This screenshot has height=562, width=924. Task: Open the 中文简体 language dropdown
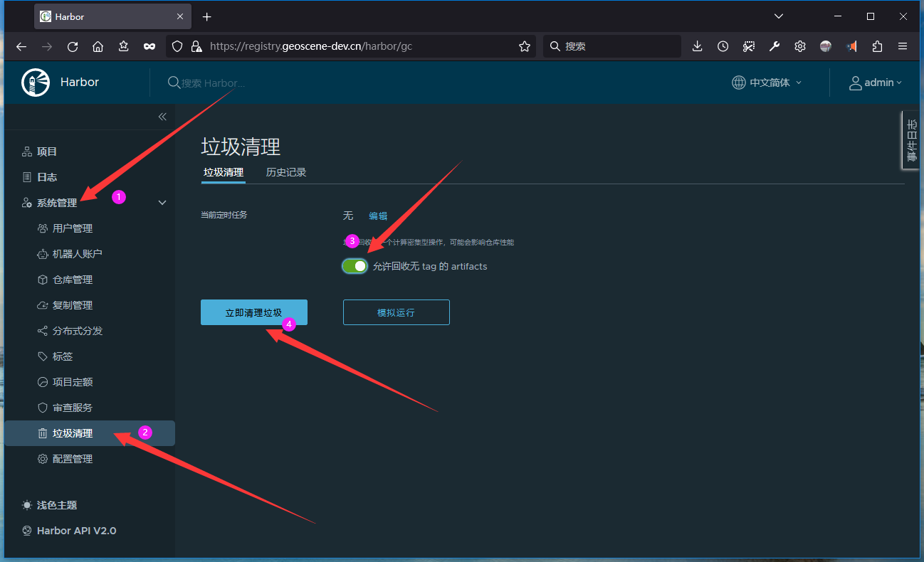(x=767, y=83)
